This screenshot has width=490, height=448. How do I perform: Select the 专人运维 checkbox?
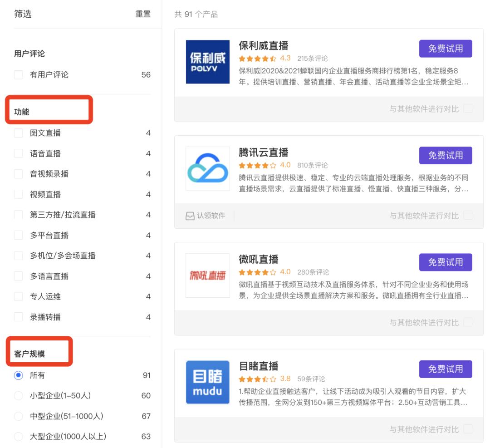(x=19, y=296)
